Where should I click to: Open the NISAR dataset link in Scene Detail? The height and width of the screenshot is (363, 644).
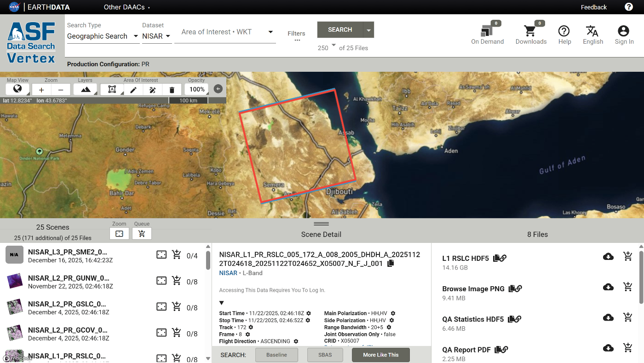pos(228,273)
